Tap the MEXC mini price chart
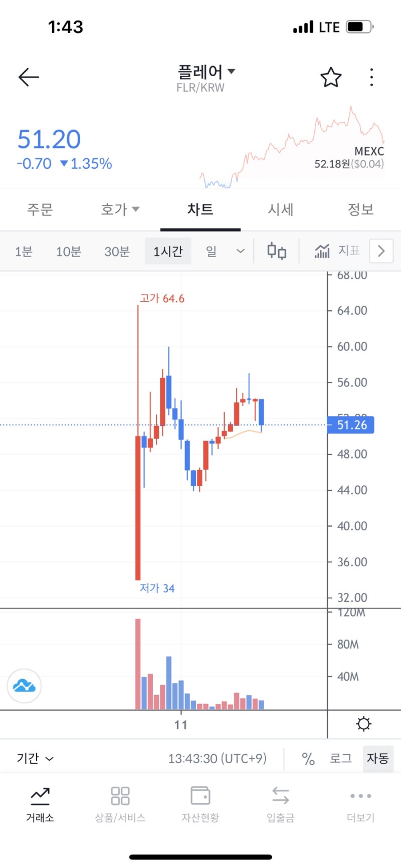401x868 pixels. tap(292, 148)
